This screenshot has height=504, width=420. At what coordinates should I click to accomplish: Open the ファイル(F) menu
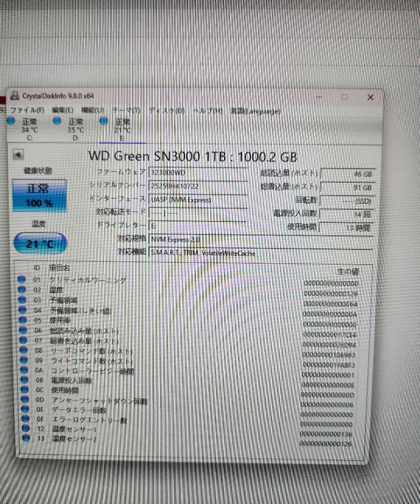coord(27,110)
